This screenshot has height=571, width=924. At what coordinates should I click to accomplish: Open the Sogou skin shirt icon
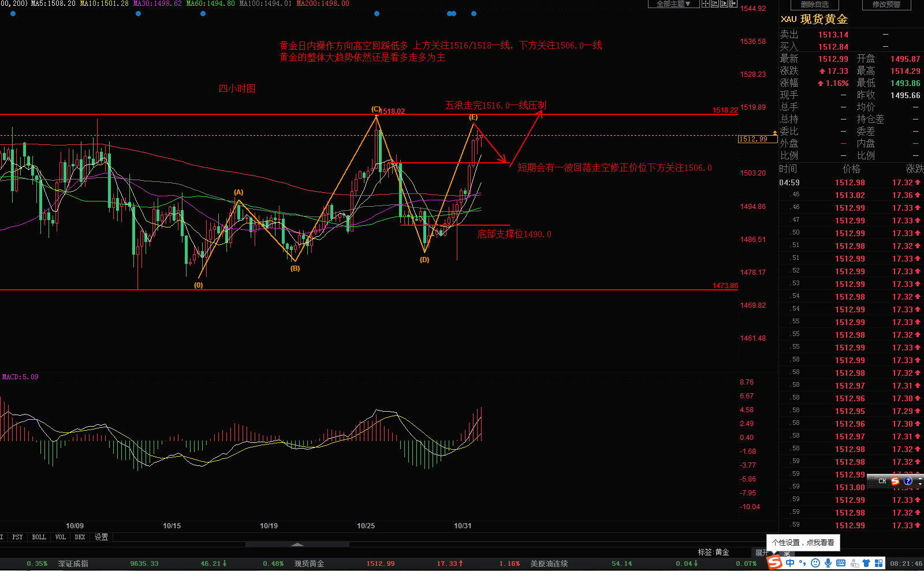click(866, 563)
